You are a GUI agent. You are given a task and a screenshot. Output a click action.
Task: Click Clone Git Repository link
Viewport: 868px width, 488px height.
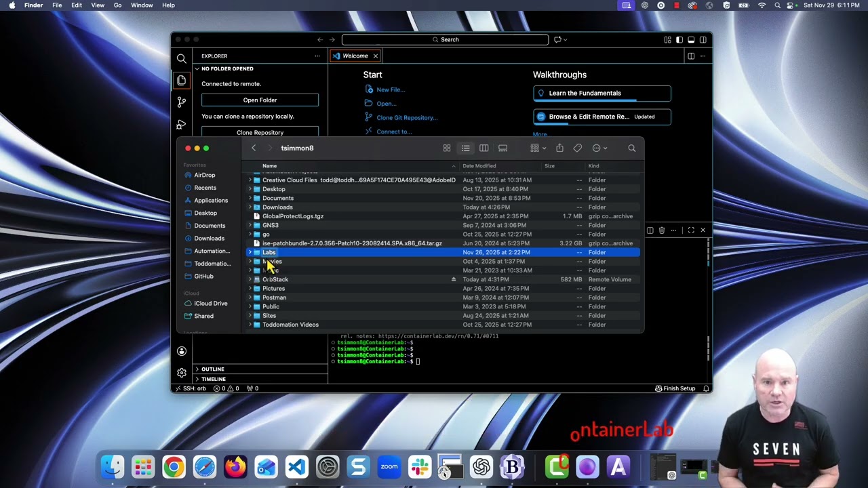407,117
